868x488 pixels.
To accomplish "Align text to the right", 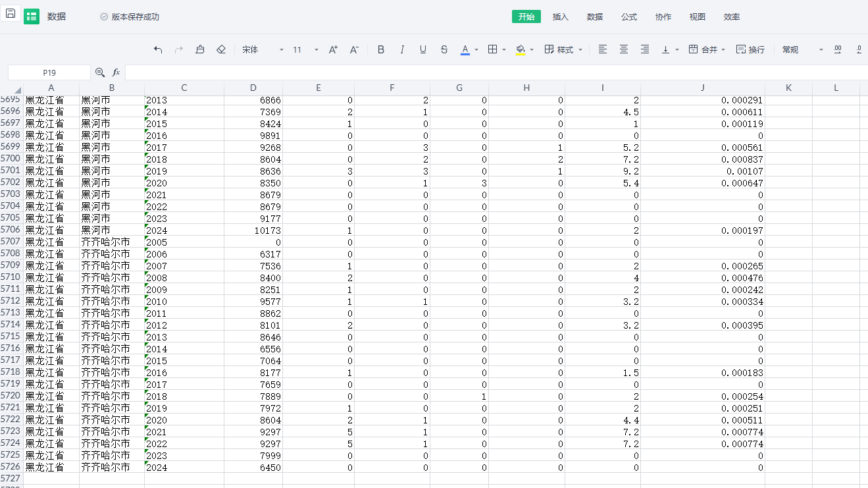I will [645, 49].
